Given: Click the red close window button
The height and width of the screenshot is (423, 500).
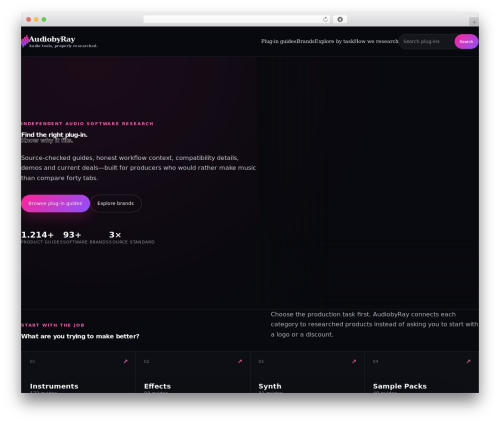Looking at the screenshot, I should click(x=29, y=19).
